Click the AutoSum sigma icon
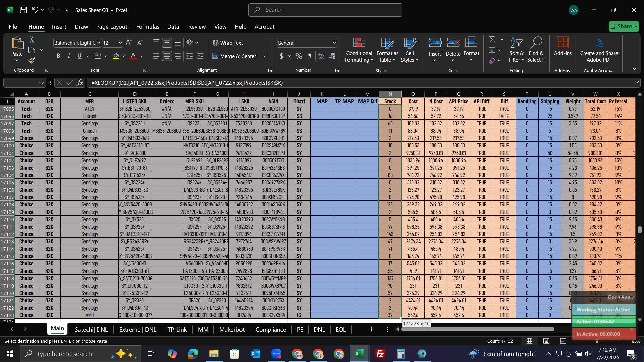Image resolution: width=644 pixels, height=362 pixels. click(x=492, y=40)
